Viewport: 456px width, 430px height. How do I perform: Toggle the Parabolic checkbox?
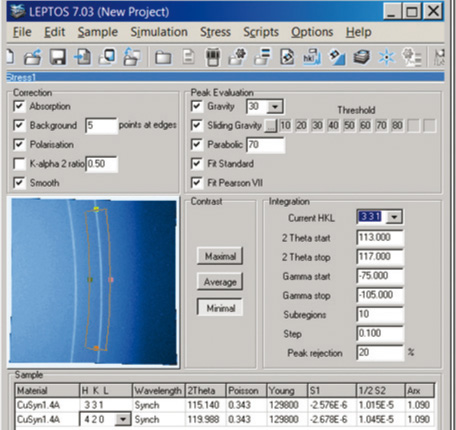pos(197,144)
